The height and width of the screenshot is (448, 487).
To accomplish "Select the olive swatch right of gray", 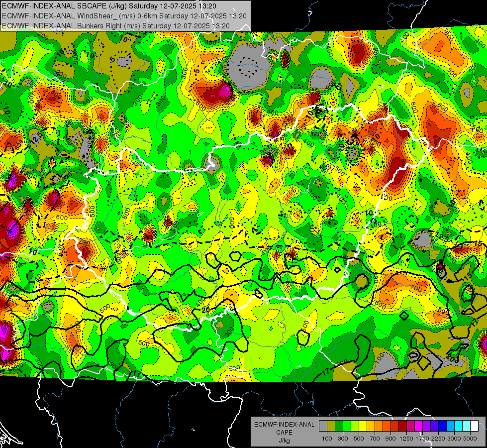I will click(331, 426).
